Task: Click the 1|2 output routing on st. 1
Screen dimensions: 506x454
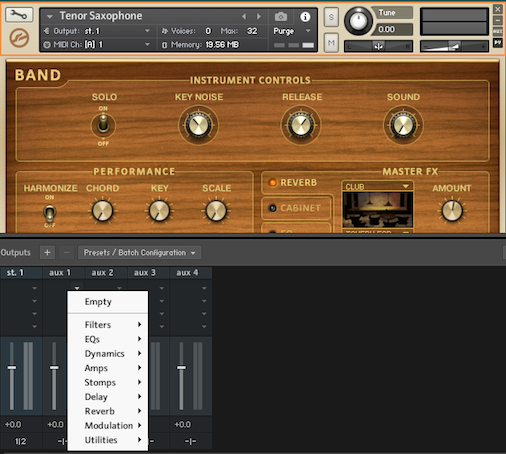Action: 21,441
